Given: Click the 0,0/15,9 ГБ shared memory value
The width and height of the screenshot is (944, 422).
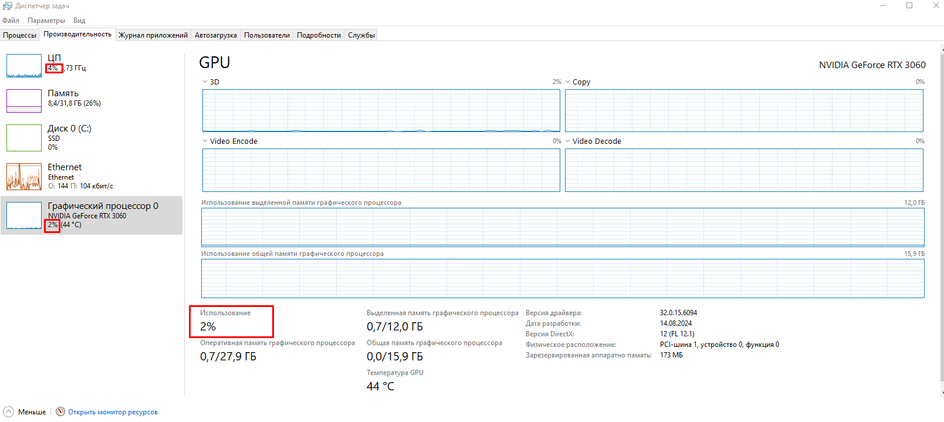Looking at the screenshot, I should point(394,356).
